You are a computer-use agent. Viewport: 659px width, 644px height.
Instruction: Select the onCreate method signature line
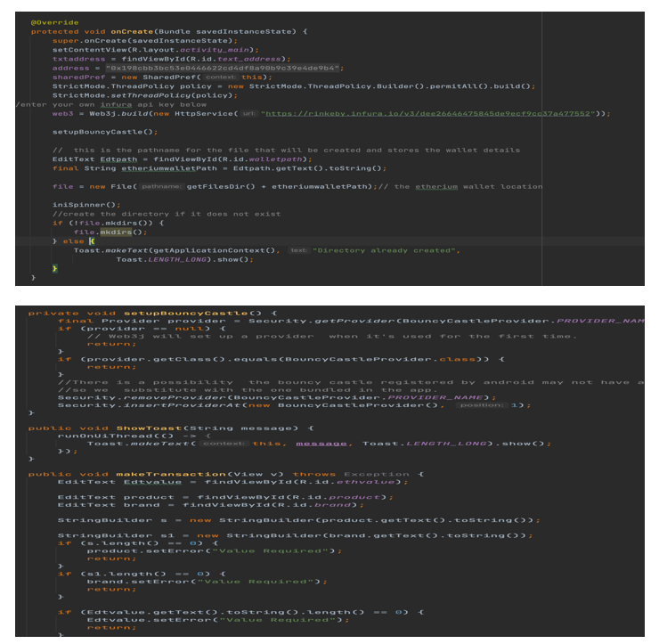tap(169, 31)
